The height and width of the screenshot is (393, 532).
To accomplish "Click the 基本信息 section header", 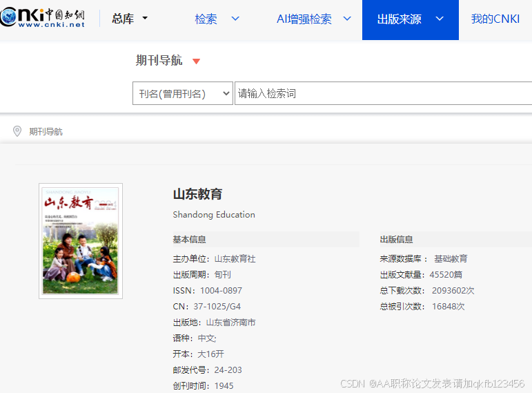I will tap(189, 240).
